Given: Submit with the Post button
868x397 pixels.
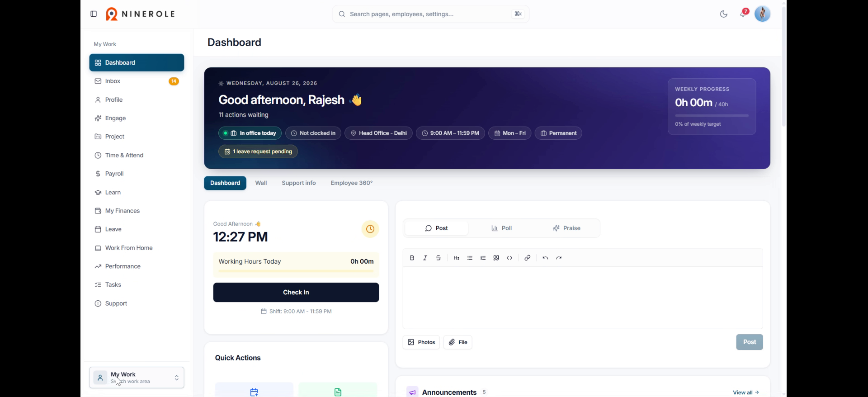Looking at the screenshot, I should (750, 342).
